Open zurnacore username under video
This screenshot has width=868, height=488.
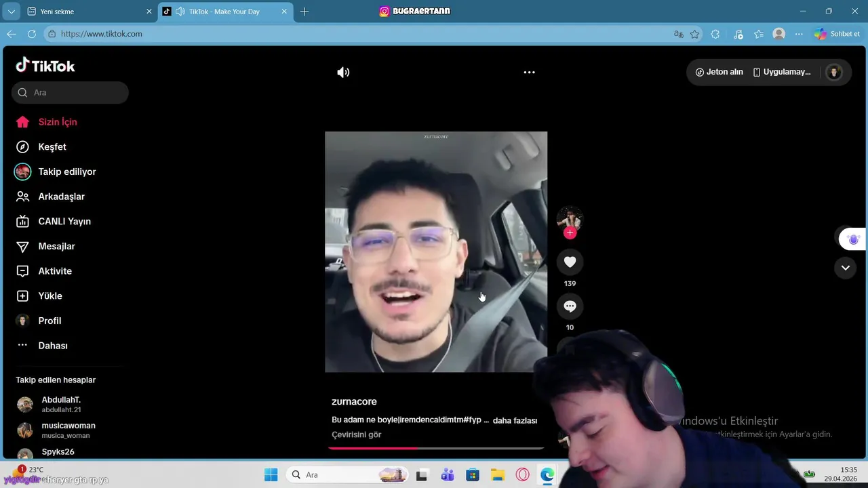pos(354,402)
